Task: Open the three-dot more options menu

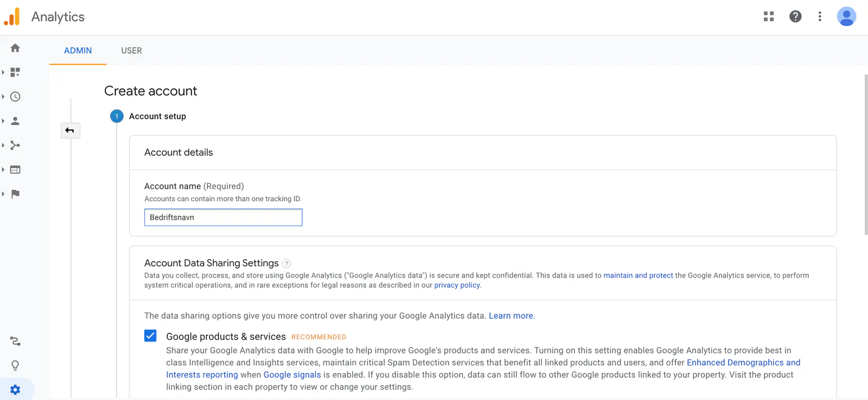Action: [x=820, y=17]
